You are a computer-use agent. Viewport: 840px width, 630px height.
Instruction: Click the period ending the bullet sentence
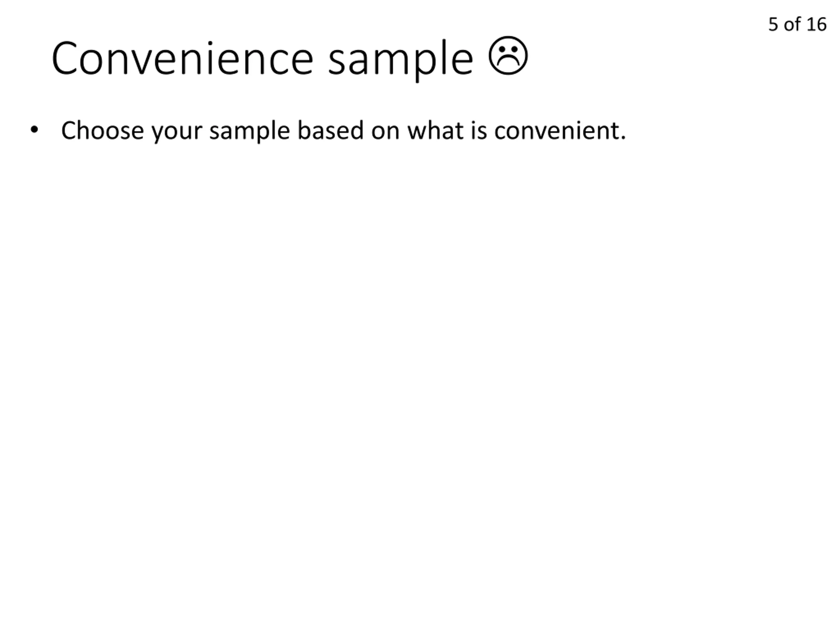(623, 138)
